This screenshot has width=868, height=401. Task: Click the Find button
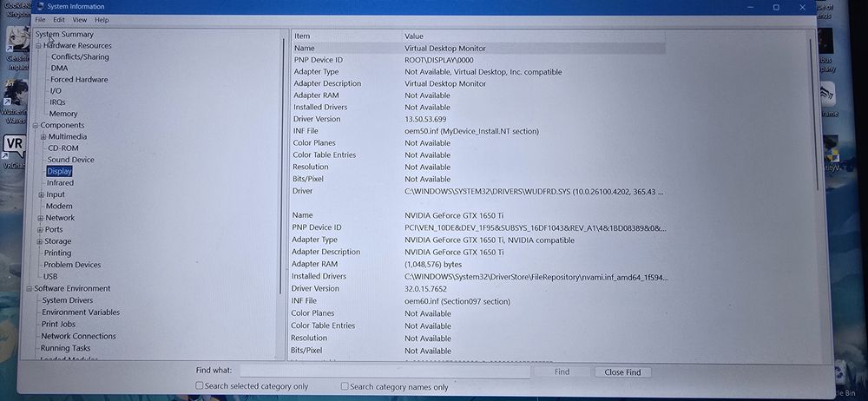point(562,372)
